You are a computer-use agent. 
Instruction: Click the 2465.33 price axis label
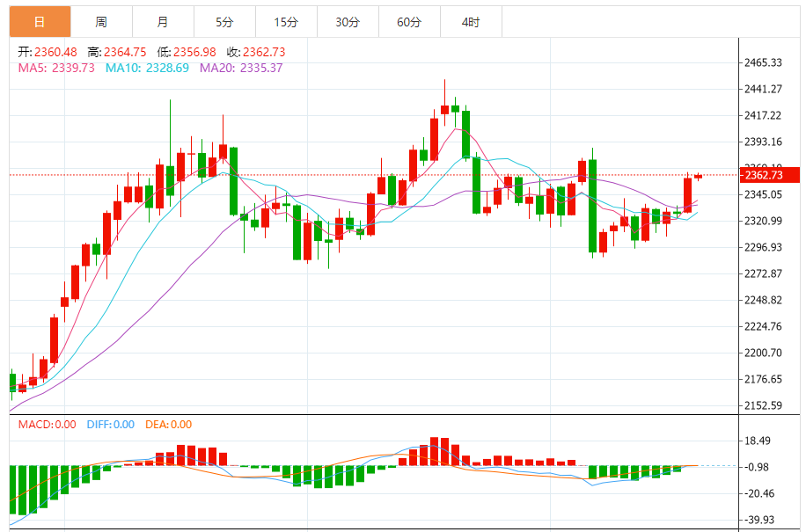pos(764,62)
